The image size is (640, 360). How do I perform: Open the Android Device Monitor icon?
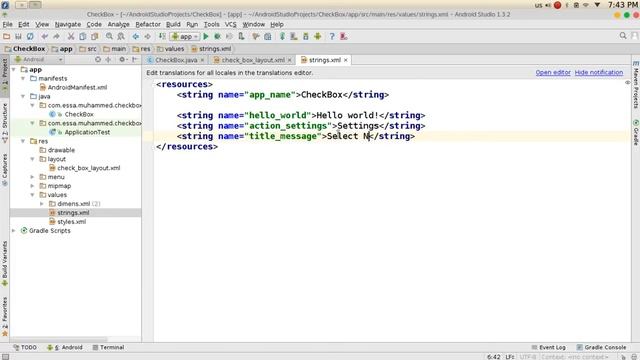coord(318,36)
